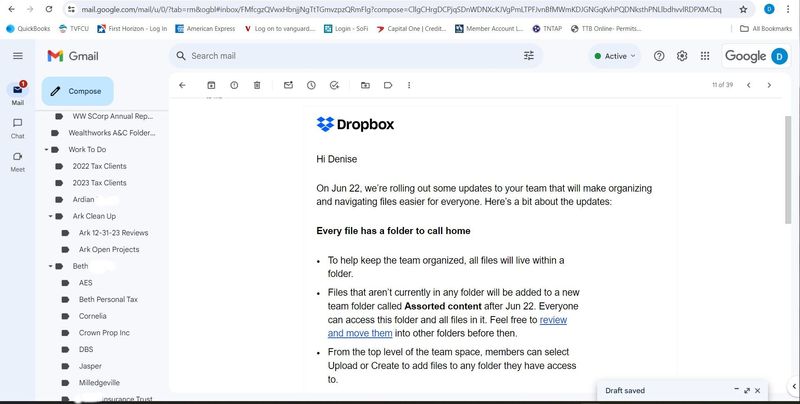This screenshot has width=800, height=404.
Task: Add the email to Tasks
Action: (x=335, y=85)
